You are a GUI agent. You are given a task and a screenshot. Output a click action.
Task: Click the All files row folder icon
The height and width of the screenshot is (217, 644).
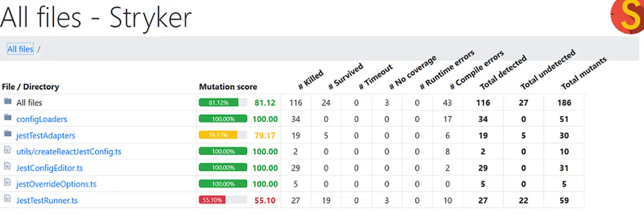(7, 102)
